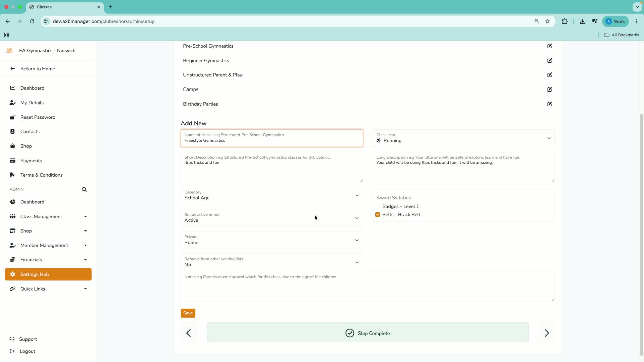Open Settings Hub in sidebar
Image resolution: width=644 pixels, height=362 pixels.
click(48, 274)
